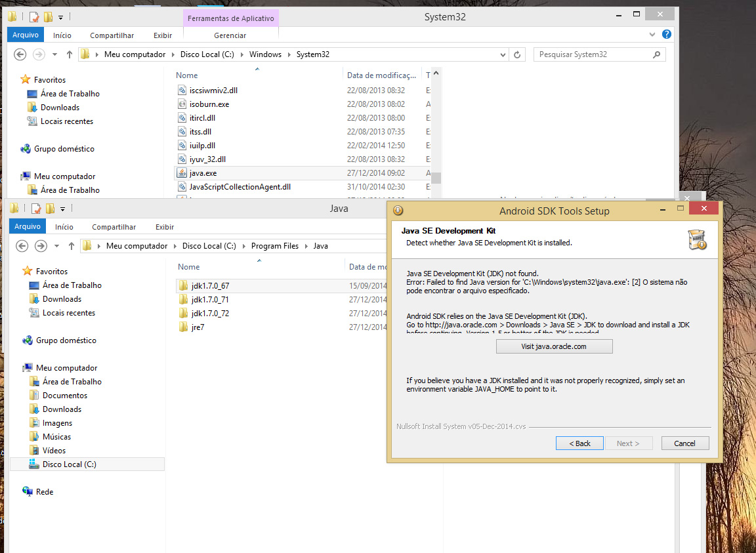Click System32 file list scrollbar thumb

436,178
